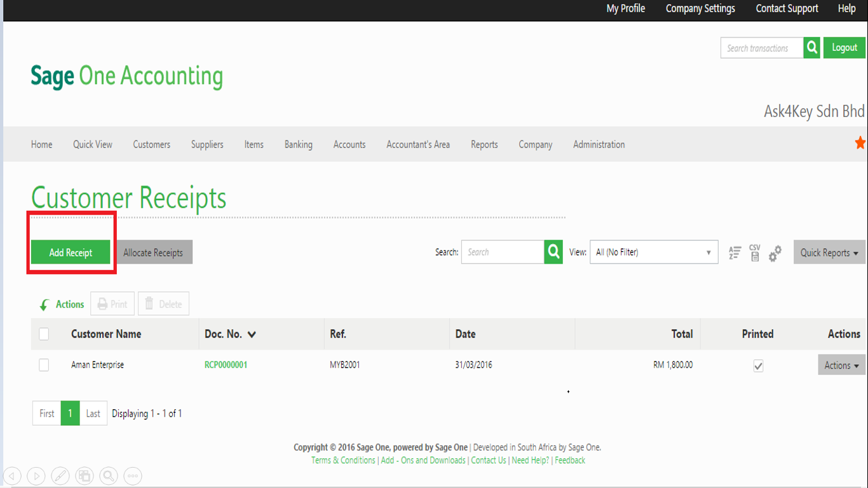The height and width of the screenshot is (488, 868).
Task: Click the Logout button
Action: click(x=844, y=48)
